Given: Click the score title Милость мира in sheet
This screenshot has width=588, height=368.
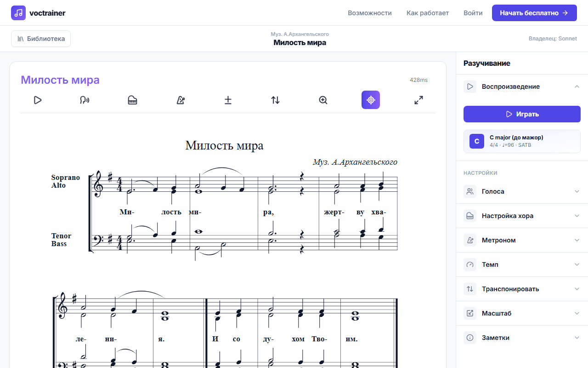Looking at the screenshot, I should [225, 146].
